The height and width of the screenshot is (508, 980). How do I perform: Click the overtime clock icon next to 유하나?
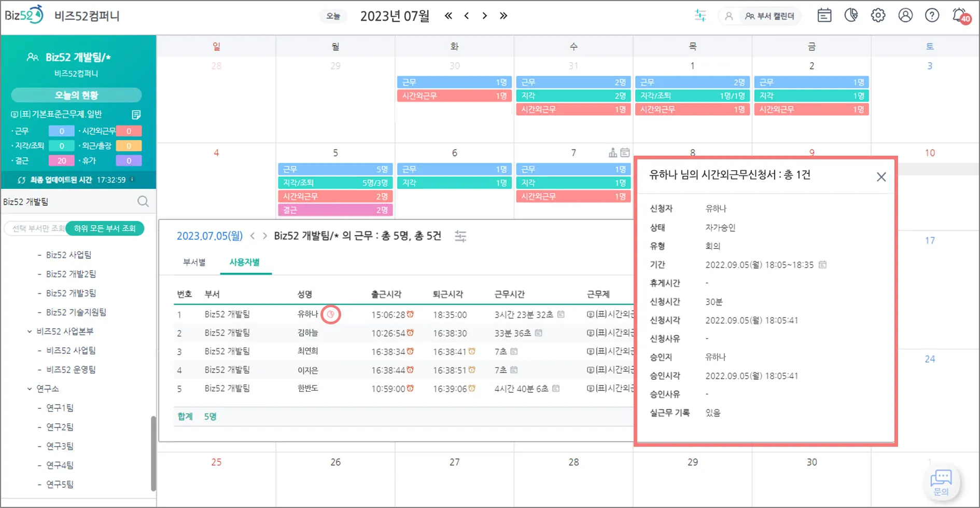pyautogui.click(x=331, y=314)
